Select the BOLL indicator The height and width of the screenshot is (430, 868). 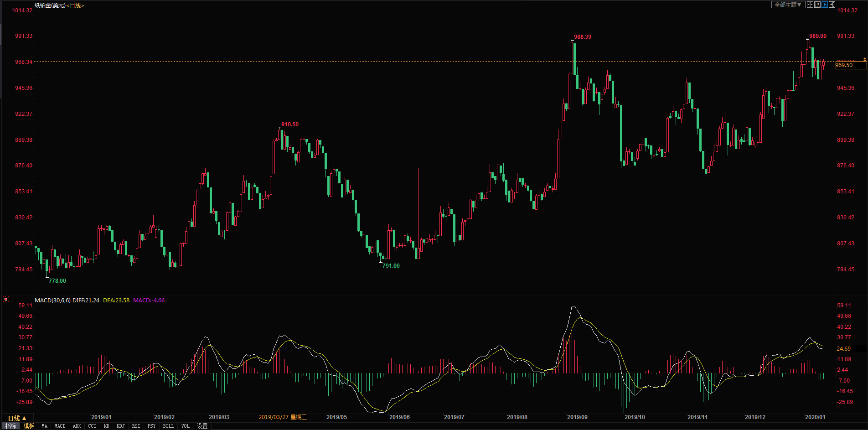tap(168, 426)
